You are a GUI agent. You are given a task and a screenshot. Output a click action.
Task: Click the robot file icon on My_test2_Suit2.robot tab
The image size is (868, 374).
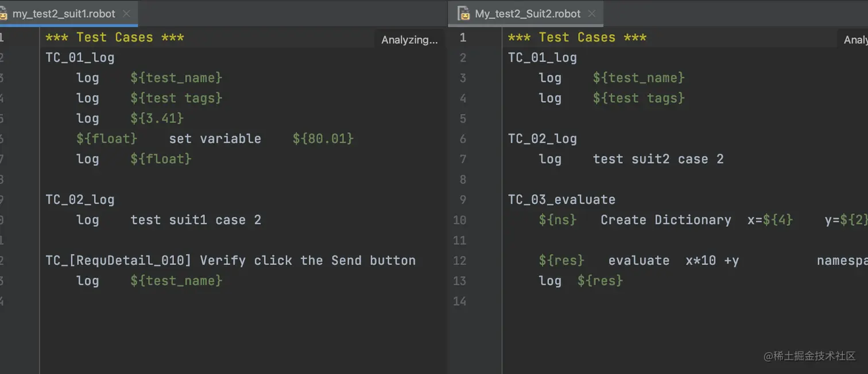tap(463, 14)
